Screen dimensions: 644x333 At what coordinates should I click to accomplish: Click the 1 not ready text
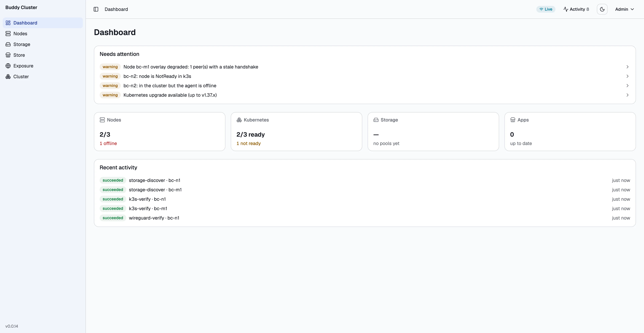coord(249,143)
